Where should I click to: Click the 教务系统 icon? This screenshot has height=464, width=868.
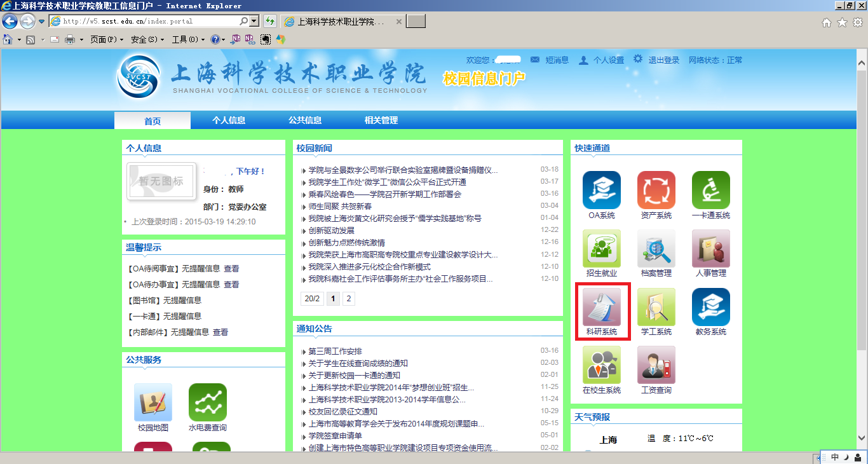pos(710,307)
